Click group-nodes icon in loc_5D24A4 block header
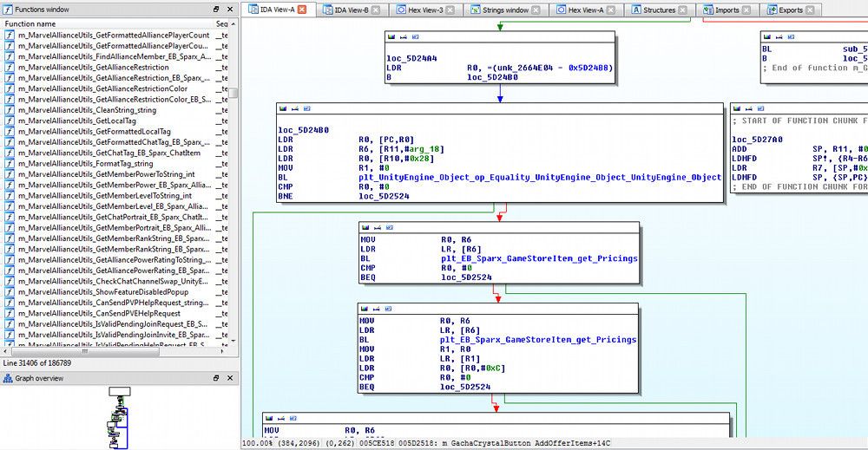Screen dimensions: 868x450 pos(415,37)
